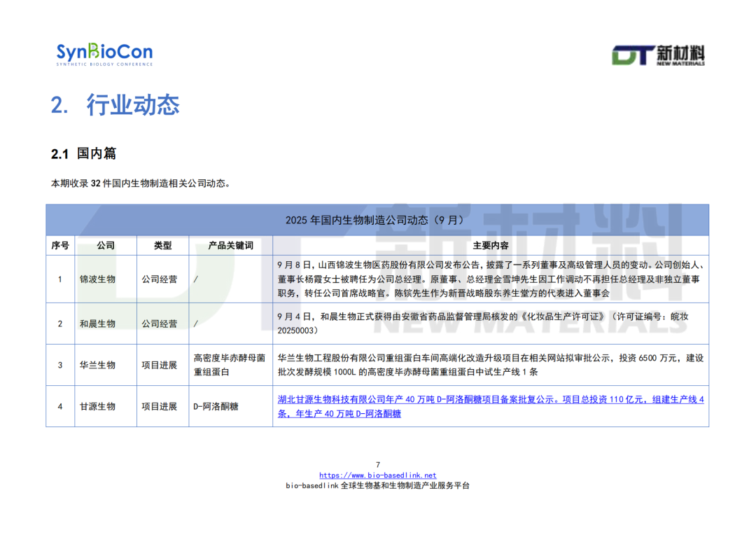The image size is (756, 535).
Task: Click the page number 7
Action: (x=378, y=464)
